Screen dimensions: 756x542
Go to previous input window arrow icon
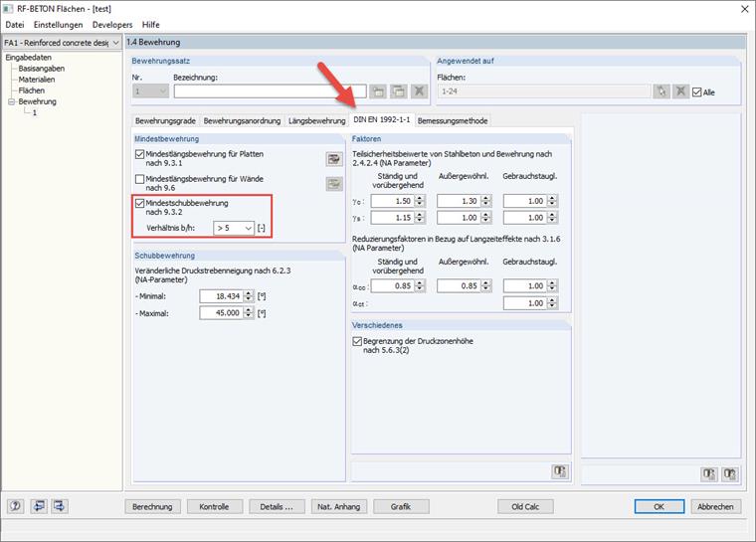[39, 506]
